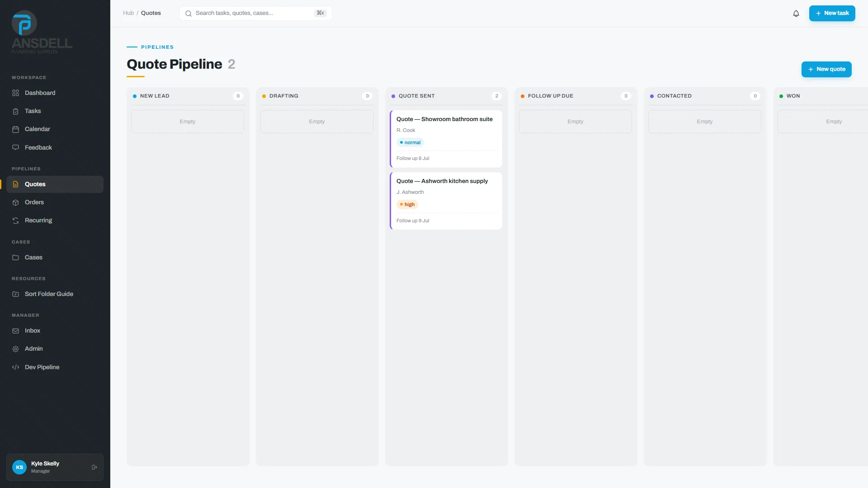The image size is (868, 488).
Task: Click the Cases folder icon
Action: click(16, 258)
